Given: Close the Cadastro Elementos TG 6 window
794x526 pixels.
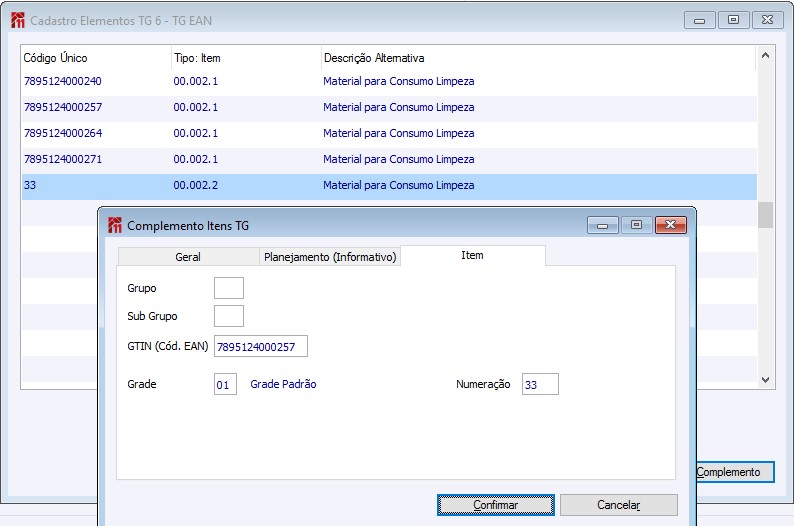Looking at the screenshot, I should tap(767, 20).
